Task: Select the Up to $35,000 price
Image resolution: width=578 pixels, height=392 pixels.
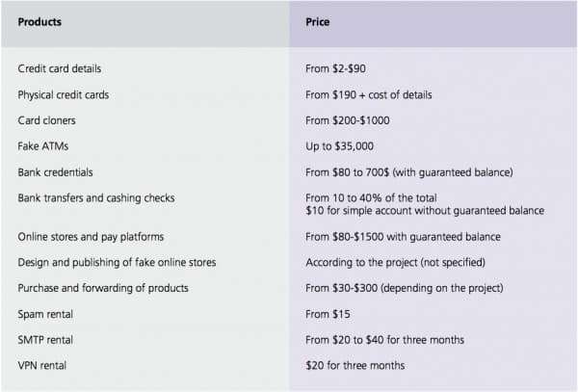Action: [339, 146]
